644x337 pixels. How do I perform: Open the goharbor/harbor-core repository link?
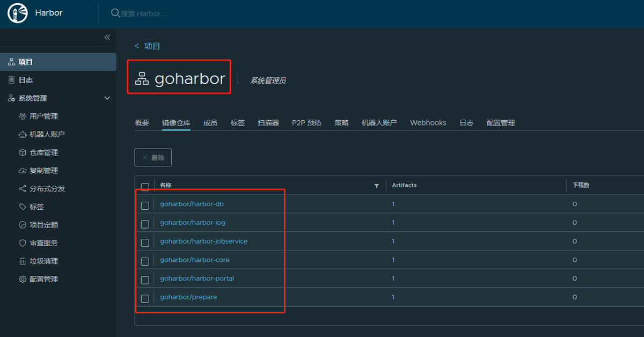click(x=195, y=260)
